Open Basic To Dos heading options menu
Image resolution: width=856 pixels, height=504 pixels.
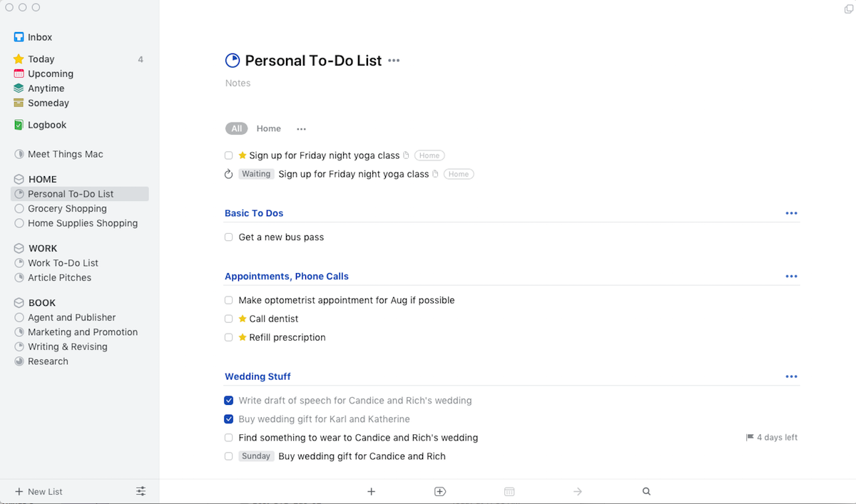(x=791, y=213)
